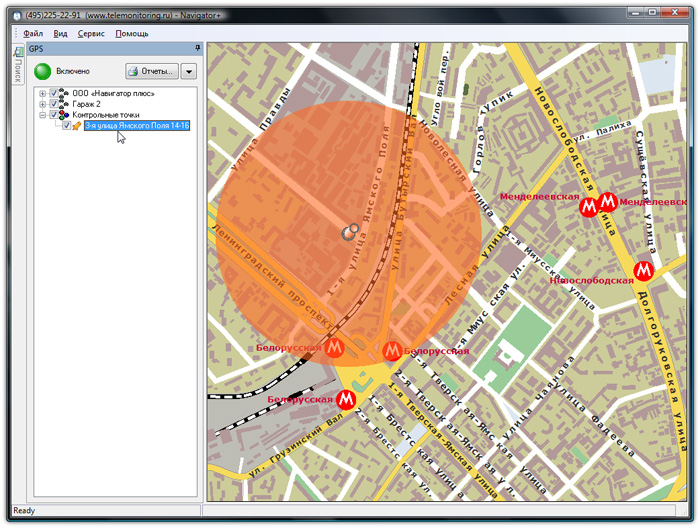Open the dropdown arrow next to Отчеты
This screenshot has width=700, height=528.
188,71
